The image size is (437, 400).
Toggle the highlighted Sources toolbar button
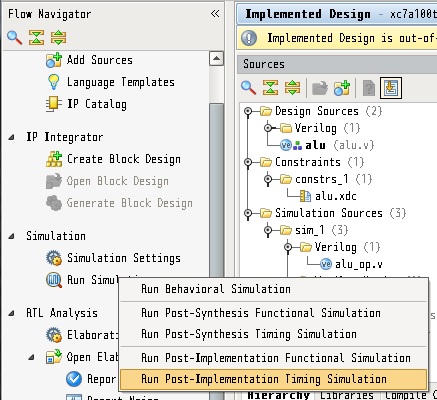click(391, 88)
